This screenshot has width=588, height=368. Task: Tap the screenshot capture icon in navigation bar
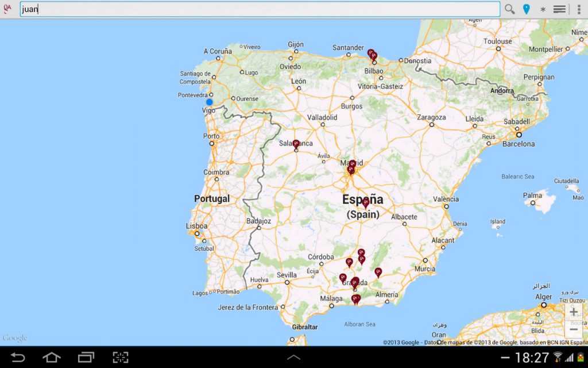[121, 358]
